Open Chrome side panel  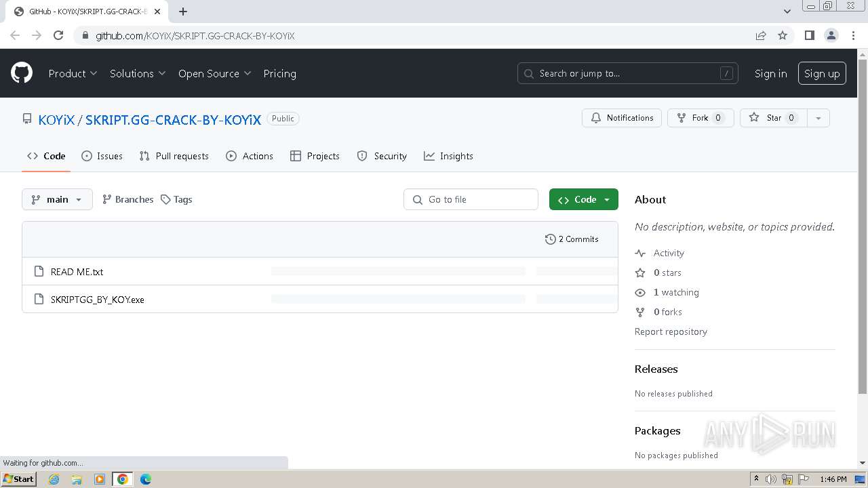click(x=809, y=35)
